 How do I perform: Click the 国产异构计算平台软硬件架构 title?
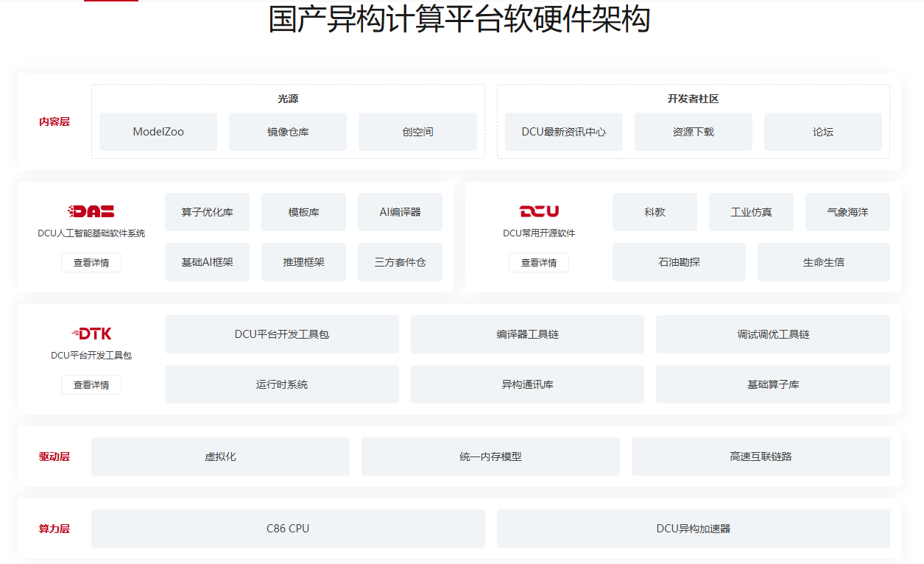tap(459, 20)
